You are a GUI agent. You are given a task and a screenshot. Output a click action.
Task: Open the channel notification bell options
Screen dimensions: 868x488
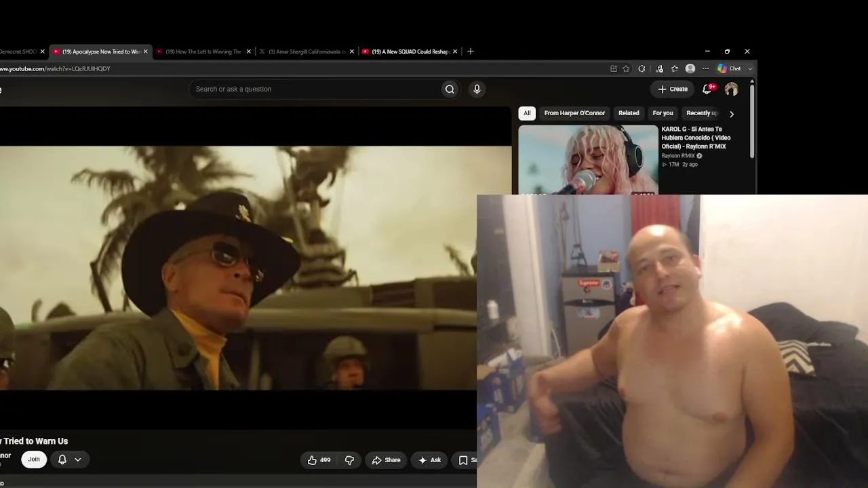click(70, 460)
